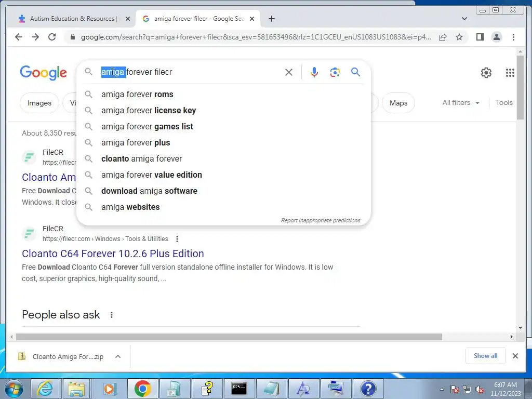Open the Cloanto Am… first result link
Screen dimensions: 532x399
click(x=49, y=177)
